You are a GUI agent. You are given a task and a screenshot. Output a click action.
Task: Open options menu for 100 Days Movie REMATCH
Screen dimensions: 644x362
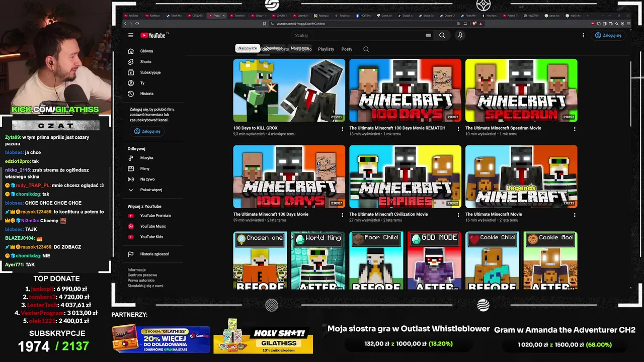click(458, 129)
